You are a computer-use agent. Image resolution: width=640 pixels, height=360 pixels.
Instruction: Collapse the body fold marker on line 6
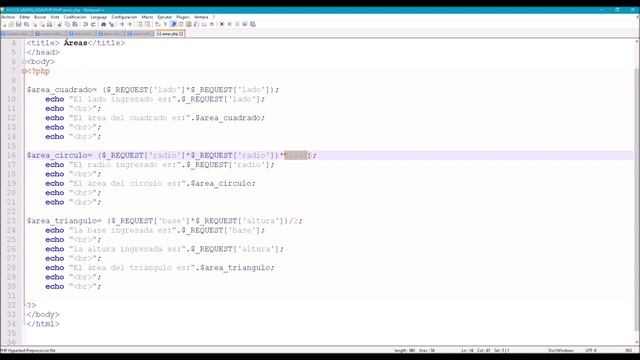tap(24, 62)
